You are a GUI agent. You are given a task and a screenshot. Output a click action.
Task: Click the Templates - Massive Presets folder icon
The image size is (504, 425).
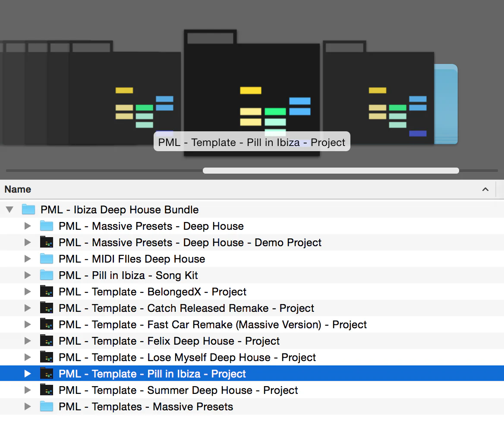47,406
